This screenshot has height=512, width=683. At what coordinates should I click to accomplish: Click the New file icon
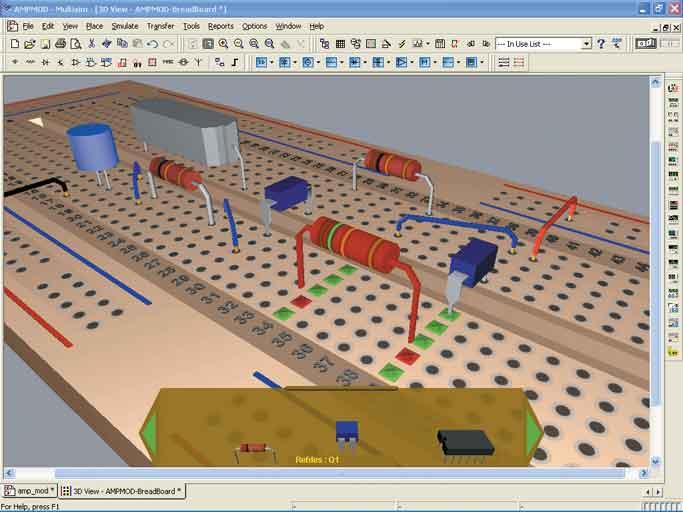click(x=14, y=44)
